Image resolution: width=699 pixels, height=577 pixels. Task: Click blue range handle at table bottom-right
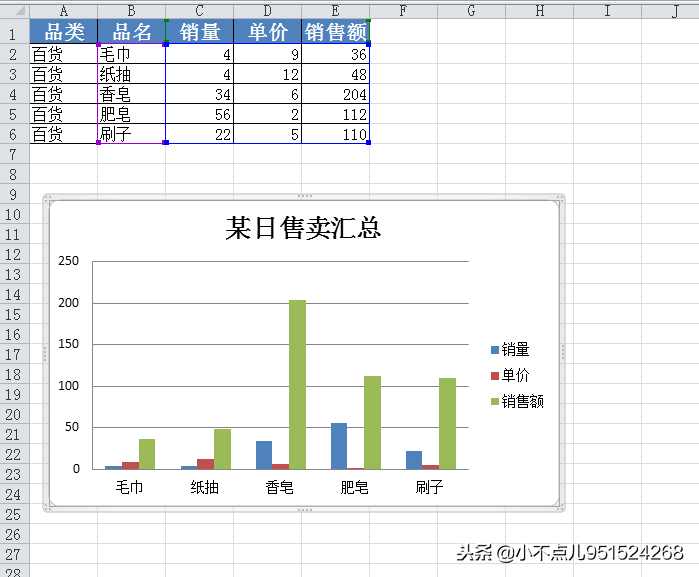point(369,142)
